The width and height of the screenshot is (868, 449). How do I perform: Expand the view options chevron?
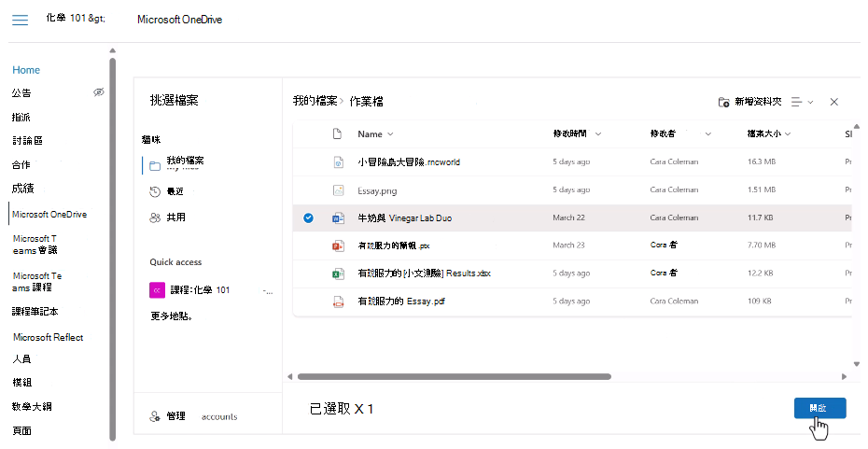810,103
